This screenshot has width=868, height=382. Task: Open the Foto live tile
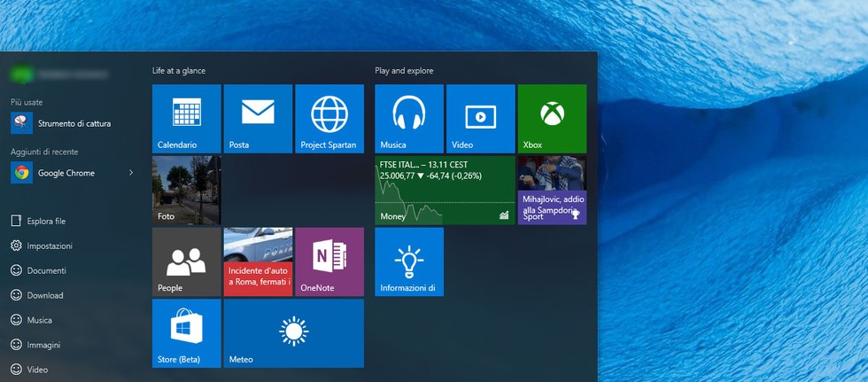pos(187,190)
